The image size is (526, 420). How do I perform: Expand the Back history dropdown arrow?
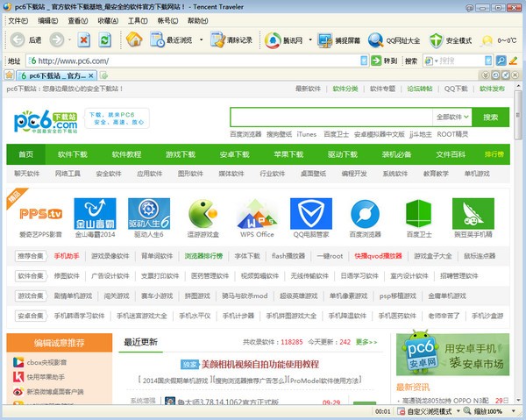pyautogui.click(x=69, y=40)
